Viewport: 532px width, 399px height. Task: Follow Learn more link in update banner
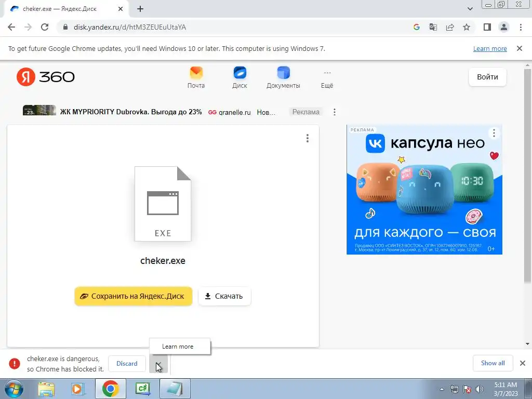(x=490, y=48)
